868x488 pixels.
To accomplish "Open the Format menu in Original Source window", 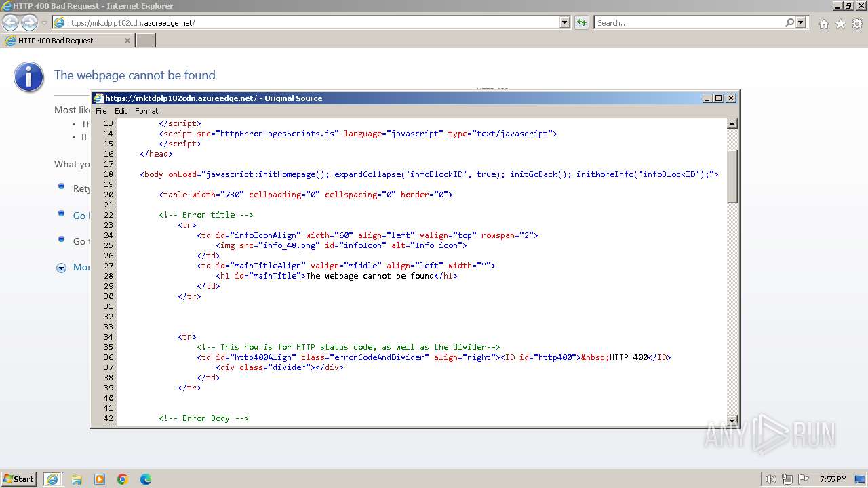I will click(146, 111).
